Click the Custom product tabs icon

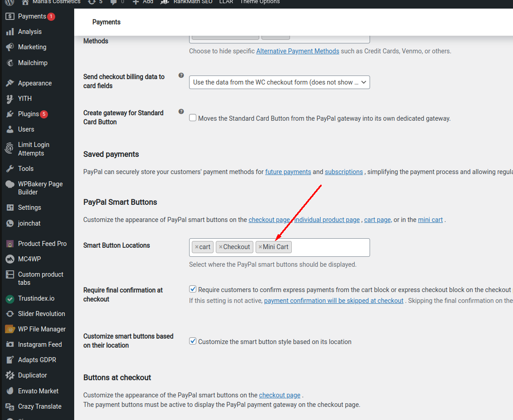click(x=10, y=274)
